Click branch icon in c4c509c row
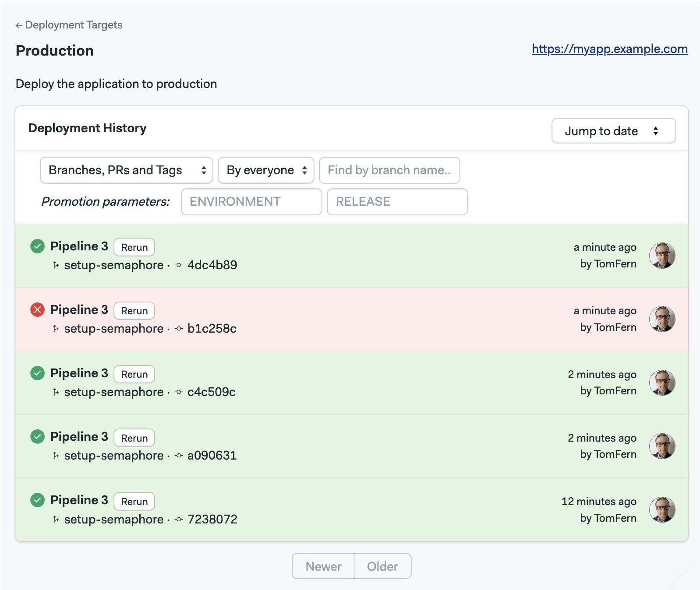700x590 pixels. point(56,392)
